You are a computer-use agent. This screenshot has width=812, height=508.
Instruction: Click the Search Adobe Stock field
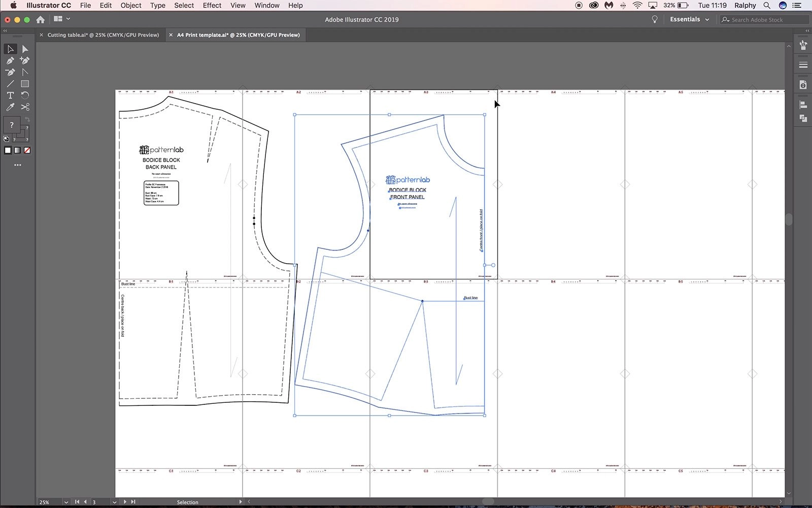click(x=764, y=20)
